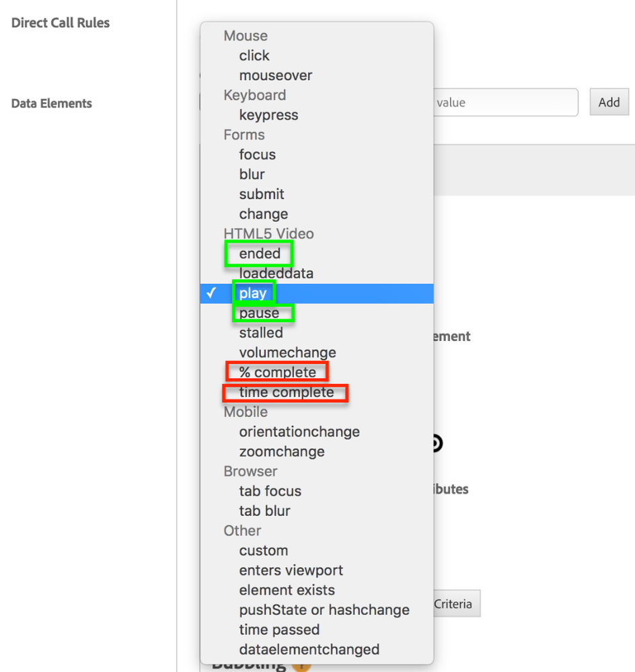
Task: Pick the orientationchange mobile event
Action: tap(299, 432)
